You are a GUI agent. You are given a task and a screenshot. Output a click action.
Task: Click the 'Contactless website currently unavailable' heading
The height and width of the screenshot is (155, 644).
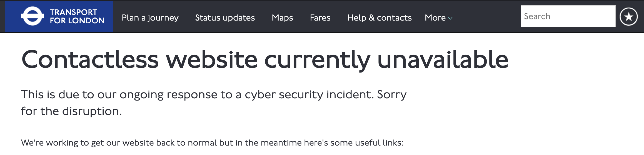pyautogui.click(x=265, y=59)
